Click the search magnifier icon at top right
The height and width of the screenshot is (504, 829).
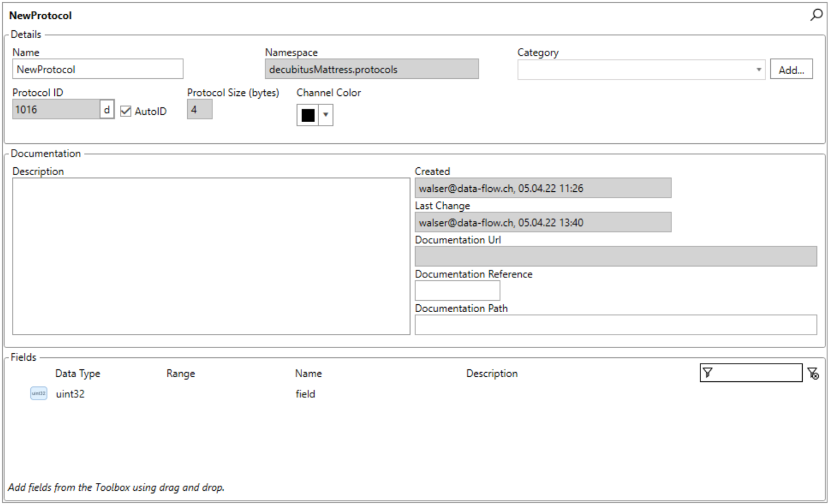click(816, 15)
